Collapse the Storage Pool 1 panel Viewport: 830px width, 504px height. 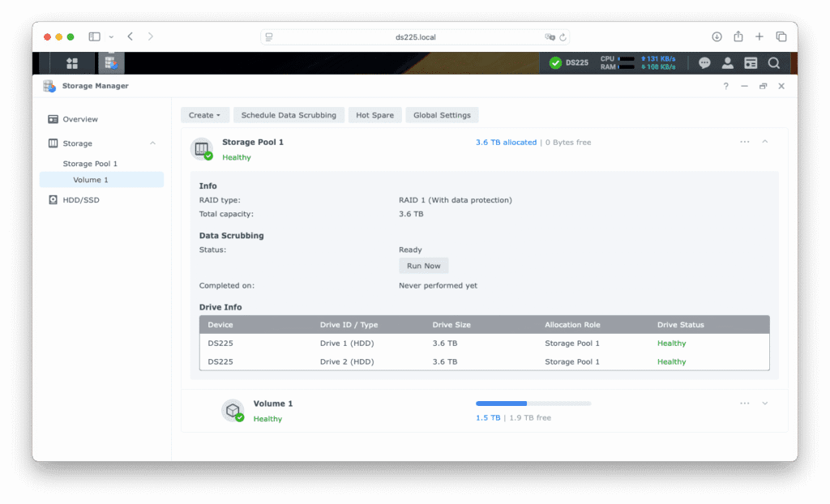point(764,142)
